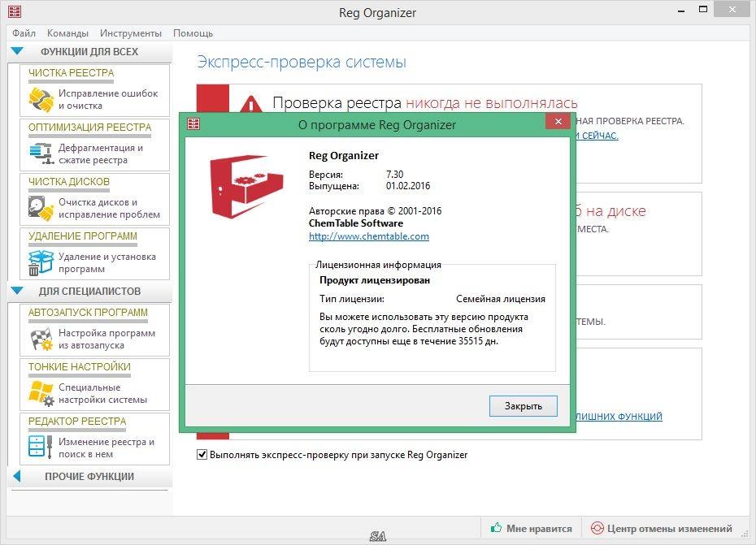The width and height of the screenshot is (756, 545).
Task: Select Настройка программ из автозапуска text
Action: pyautogui.click(x=107, y=339)
